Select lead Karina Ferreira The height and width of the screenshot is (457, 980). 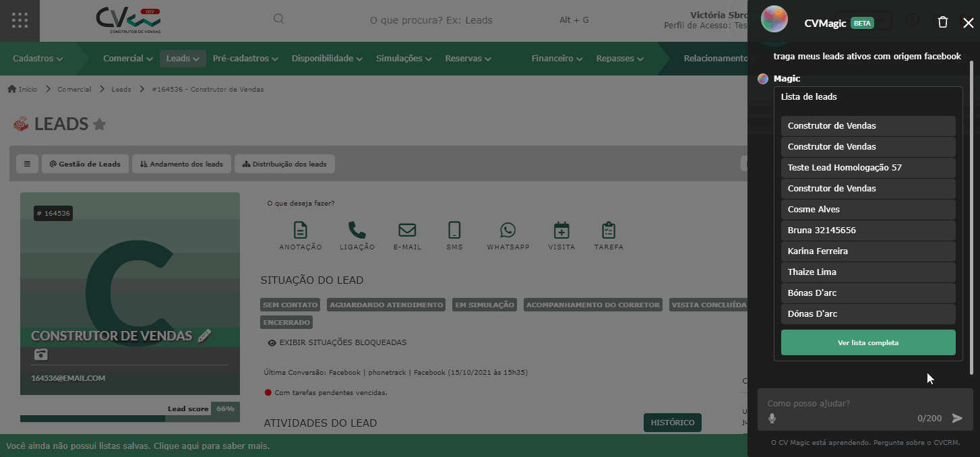tap(868, 251)
